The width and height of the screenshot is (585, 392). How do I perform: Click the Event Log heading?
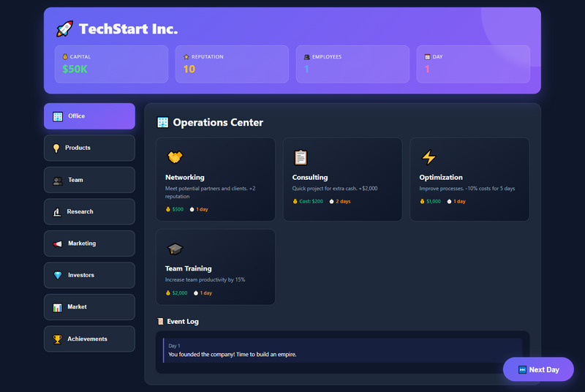(183, 322)
